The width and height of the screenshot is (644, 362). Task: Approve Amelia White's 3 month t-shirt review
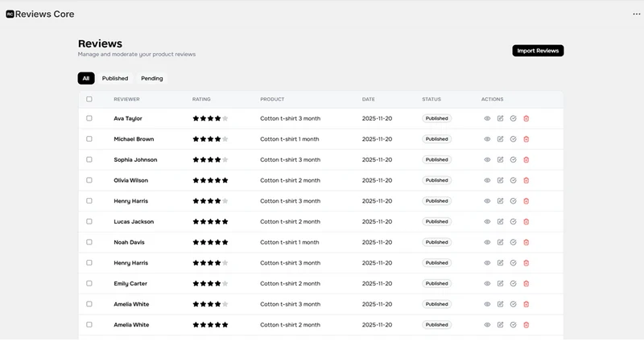[513, 304]
